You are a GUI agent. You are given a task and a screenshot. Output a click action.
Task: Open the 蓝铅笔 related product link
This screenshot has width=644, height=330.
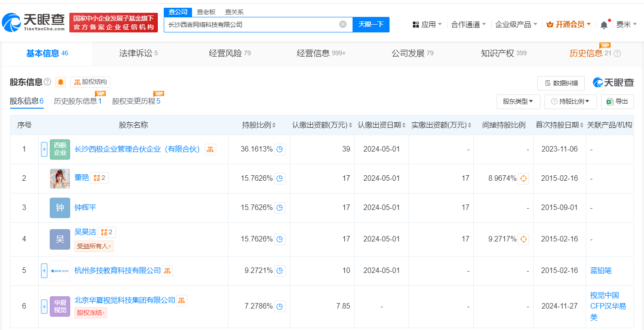pyautogui.click(x=601, y=271)
